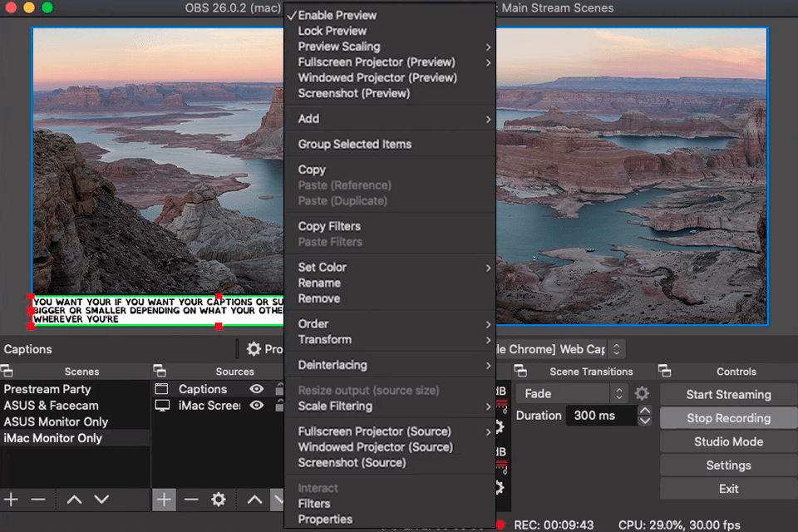
Task: Open the Fade transition dropdown
Action: [x=573, y=393]
